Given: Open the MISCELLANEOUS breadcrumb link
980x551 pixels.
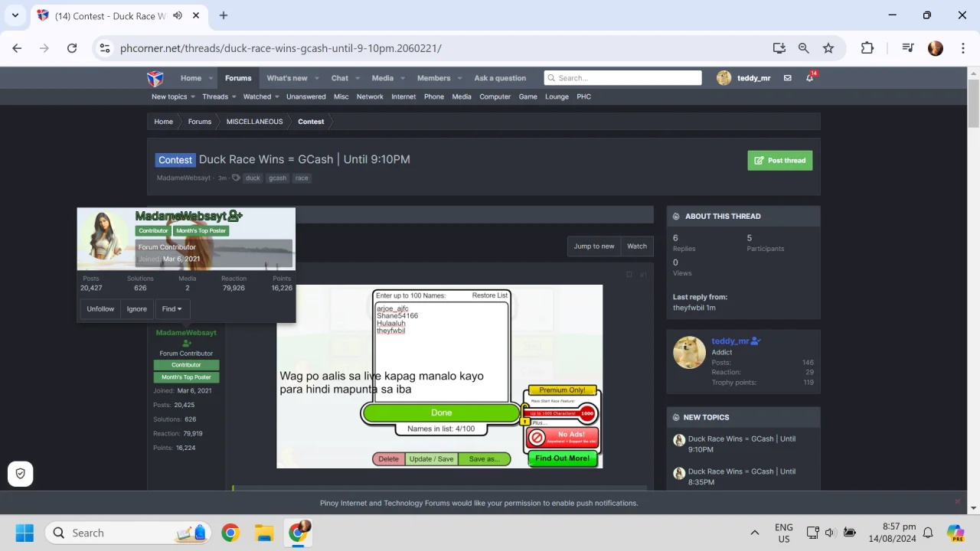Looking at the screenshot, I should pyautogui.click(x=255, y=122).
